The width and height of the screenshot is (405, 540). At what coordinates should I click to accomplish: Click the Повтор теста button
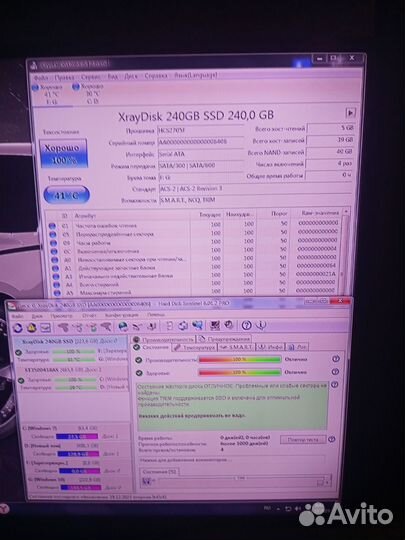click(303, 439)
